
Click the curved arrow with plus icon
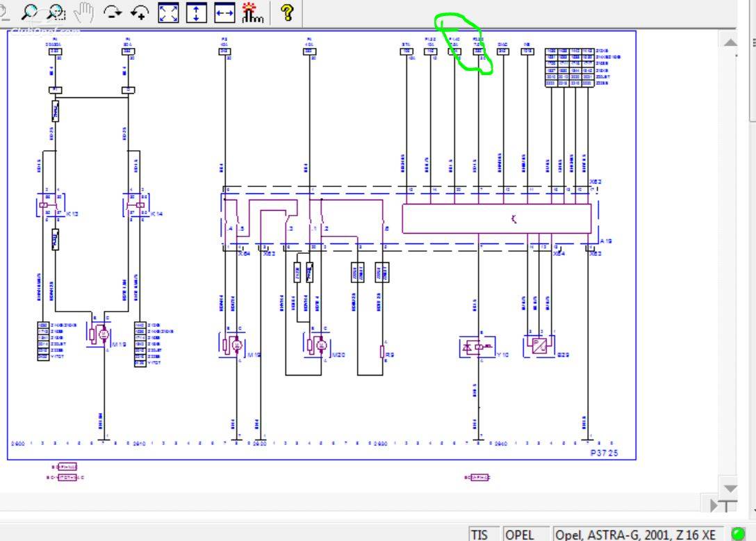(140, 12)
